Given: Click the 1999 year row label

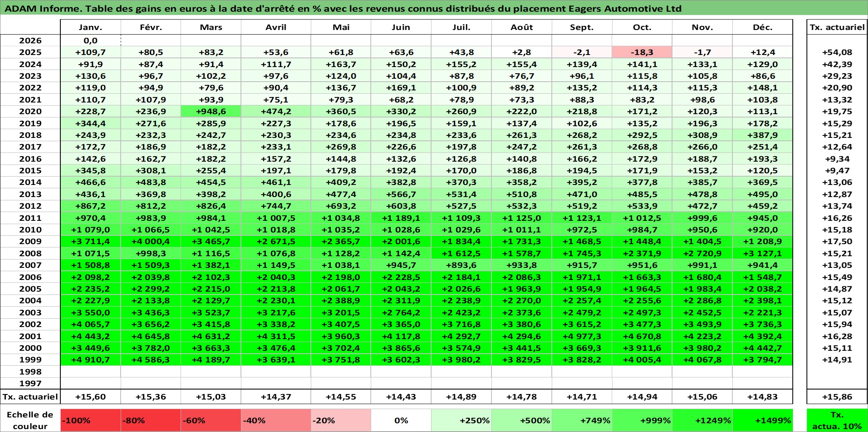Looking at the screenshot, I should coord(30,360).
